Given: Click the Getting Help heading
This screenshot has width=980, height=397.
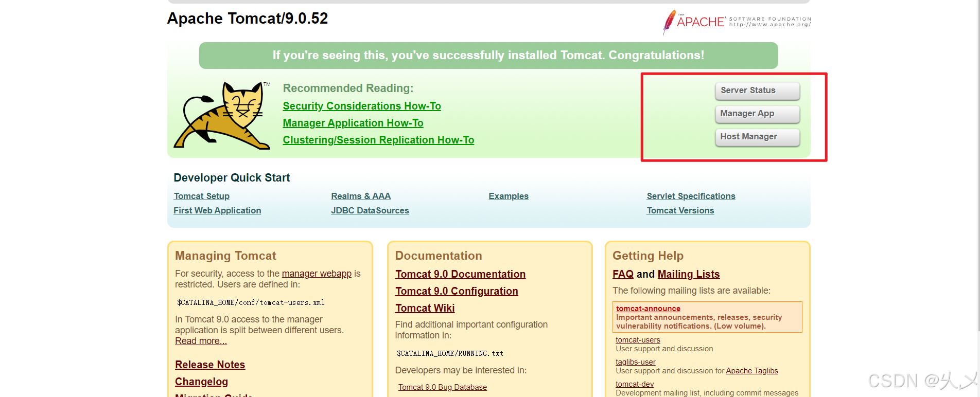Looking at the screenshot, I should click(x=648, y=256).
